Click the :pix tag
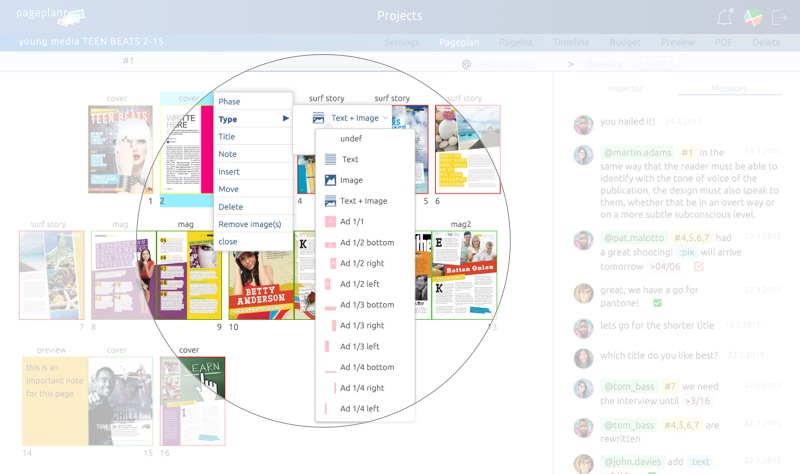 click(x=687, y=252)
